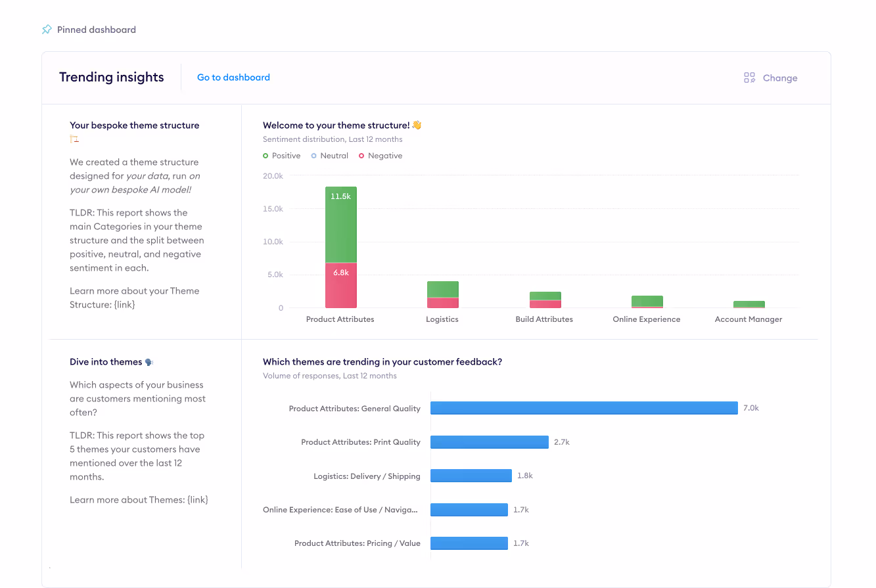Screen dimensions: 876x588
Task: Toggle the Neutral legend marker
Action: [x=314, y=156]
